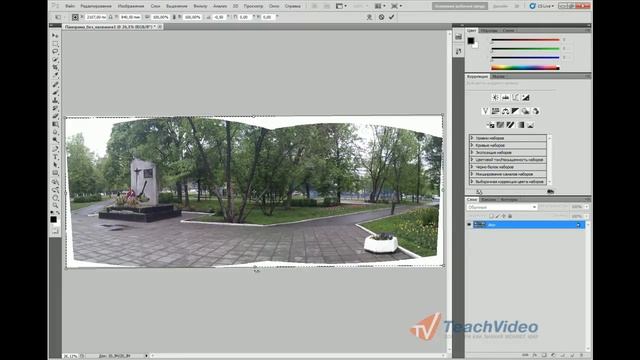Select the Move tool
The height and width of the screenshot is (360, 640).
55,36
